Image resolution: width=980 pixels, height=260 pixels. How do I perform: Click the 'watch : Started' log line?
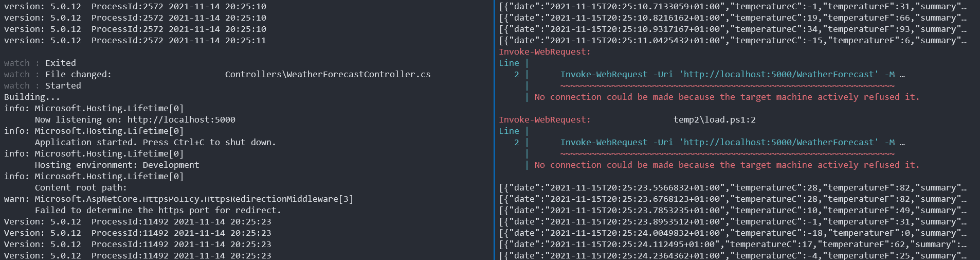click(43, 85)
